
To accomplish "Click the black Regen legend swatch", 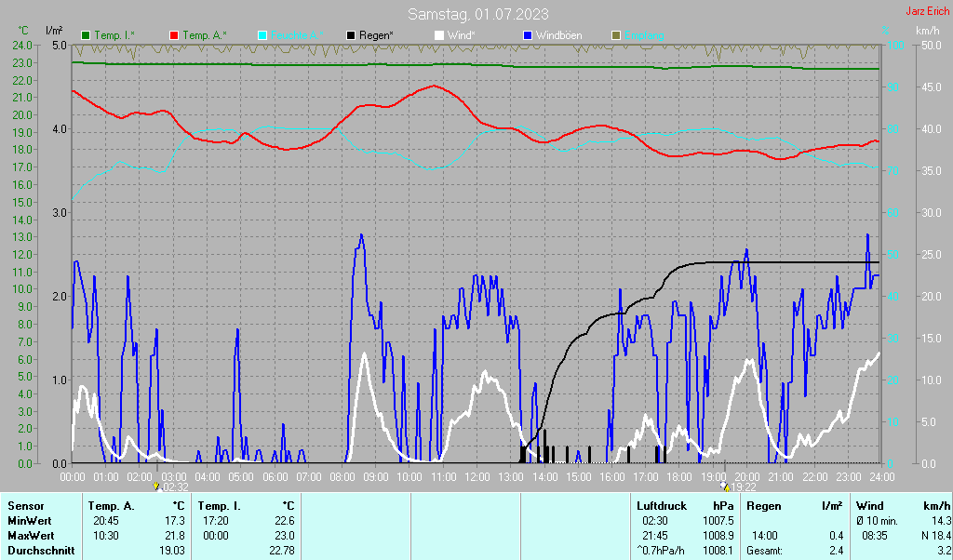I will click(351, 36).
